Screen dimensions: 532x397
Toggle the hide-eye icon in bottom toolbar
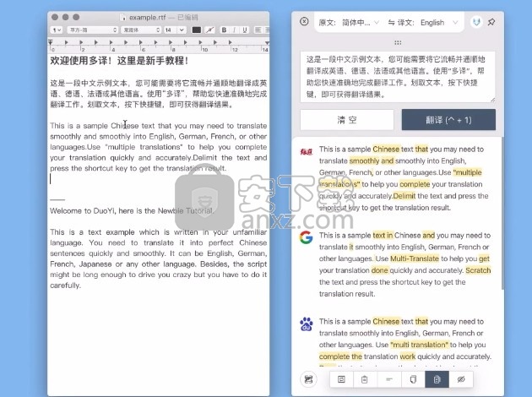point(461,379)
